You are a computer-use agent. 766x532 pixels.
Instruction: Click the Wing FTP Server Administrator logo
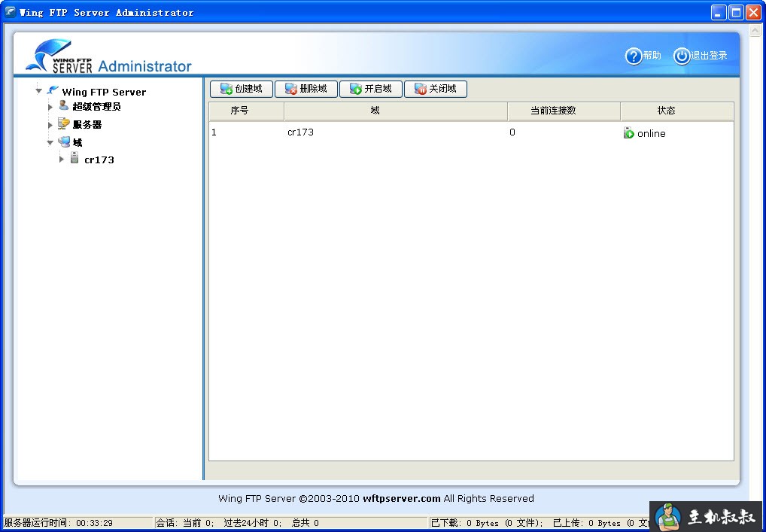pos(108,56)
